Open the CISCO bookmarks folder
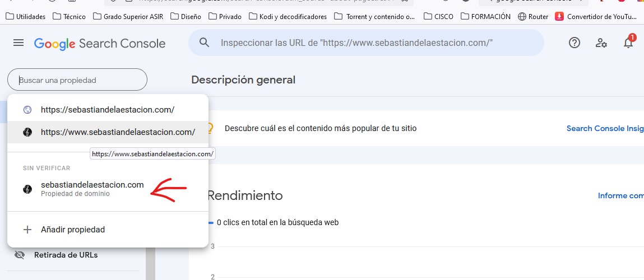644x280 pixels. tap(438, 16)
